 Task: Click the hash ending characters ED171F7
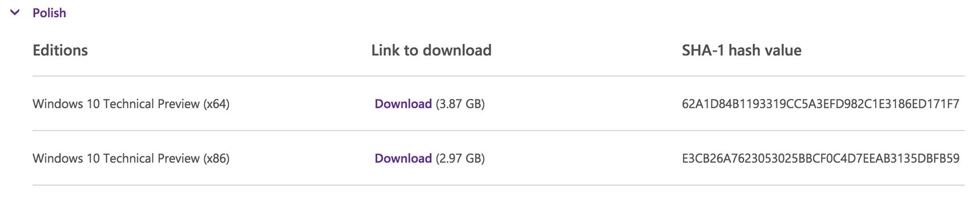pyautogui.click(x=934, y=104)
